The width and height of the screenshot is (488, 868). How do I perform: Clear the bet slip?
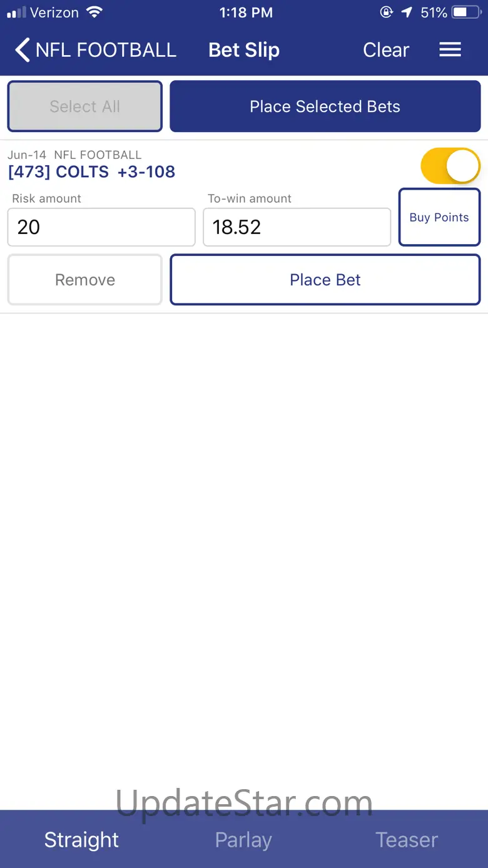click(x=386, y=50)
